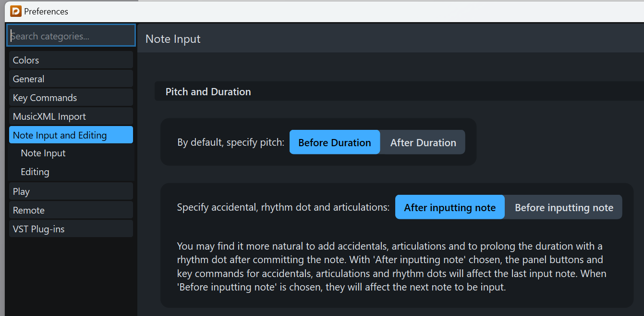644x316 pixels.
Task: Enable After inputting note for accidentals
Action: click(x=450, y=207)
